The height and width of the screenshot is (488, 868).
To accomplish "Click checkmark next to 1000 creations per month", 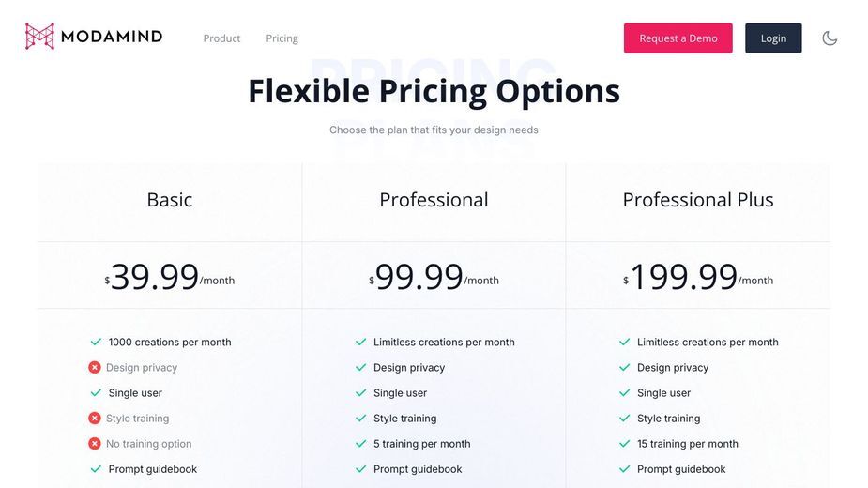I will point(96,342).
